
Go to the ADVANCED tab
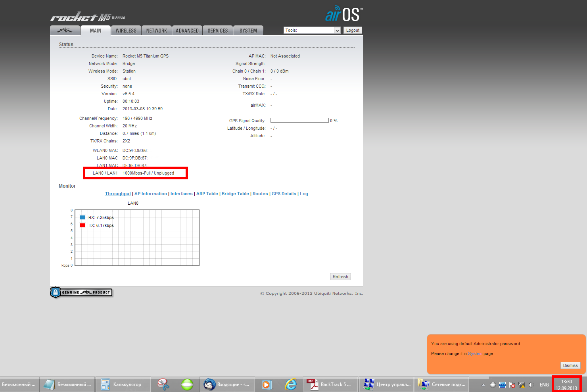pyautogui.click(x=187, y=31)
